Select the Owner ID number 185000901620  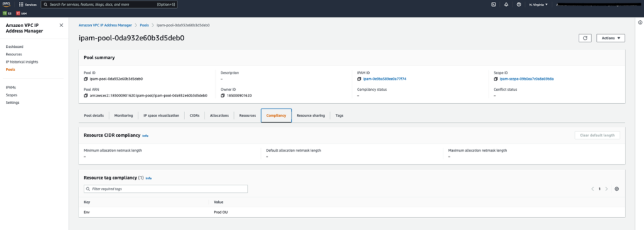(x=239, y=95)
